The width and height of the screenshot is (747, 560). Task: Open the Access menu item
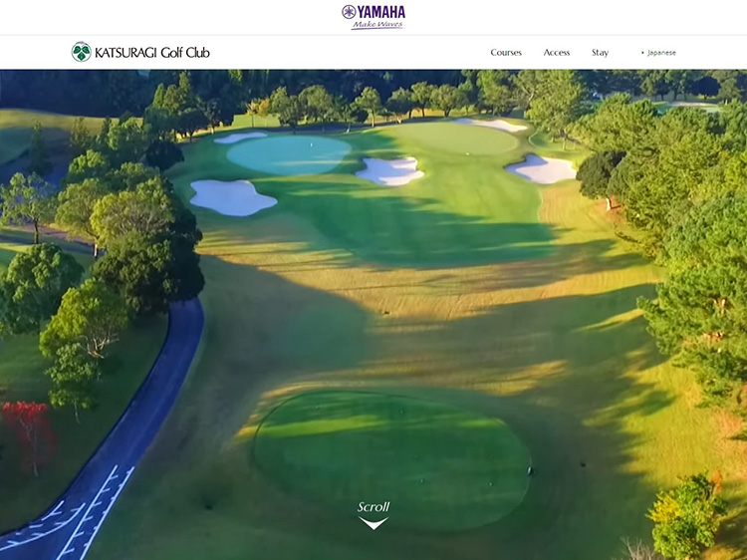coord(557,53)
